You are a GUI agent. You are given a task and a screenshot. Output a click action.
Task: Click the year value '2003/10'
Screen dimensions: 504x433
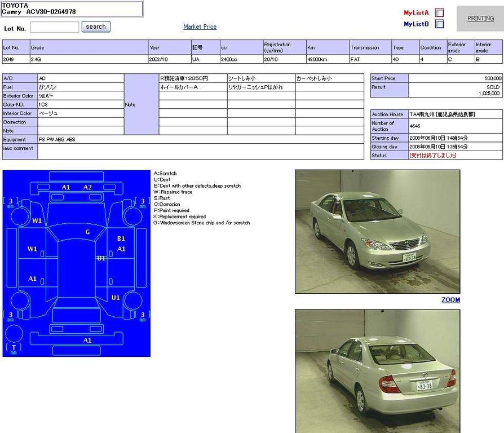click(158, 59)
